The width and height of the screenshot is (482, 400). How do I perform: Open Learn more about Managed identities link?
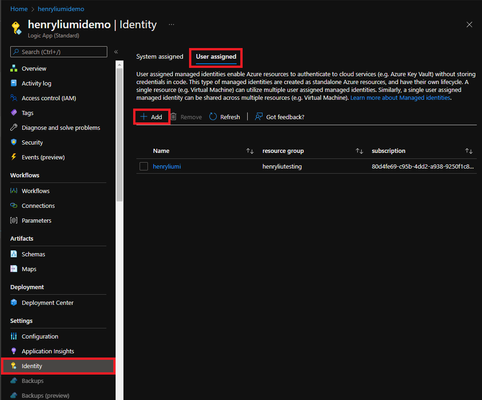click(400, 98)
